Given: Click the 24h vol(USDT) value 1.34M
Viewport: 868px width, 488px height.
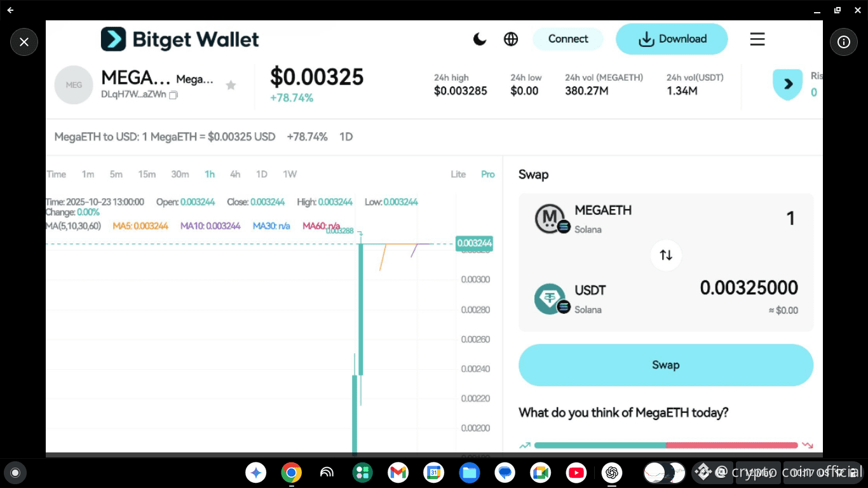Looking at the screenshot, I should click(682, 91).
